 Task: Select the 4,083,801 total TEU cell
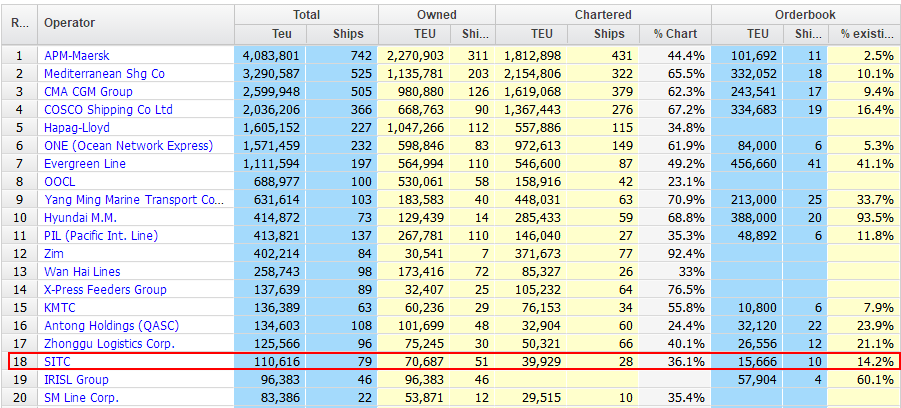coord(270,56)
